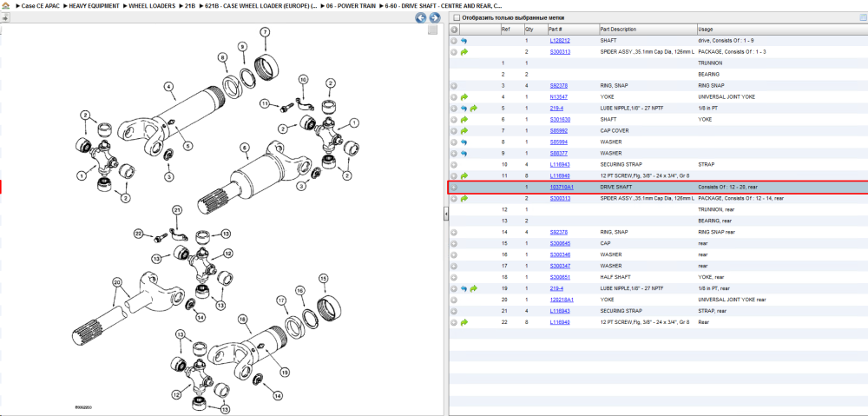Collapse the diagram panel with splitter arrow
Image resolution: width=868 pixels, height=416 pixels.
[445, 215]
